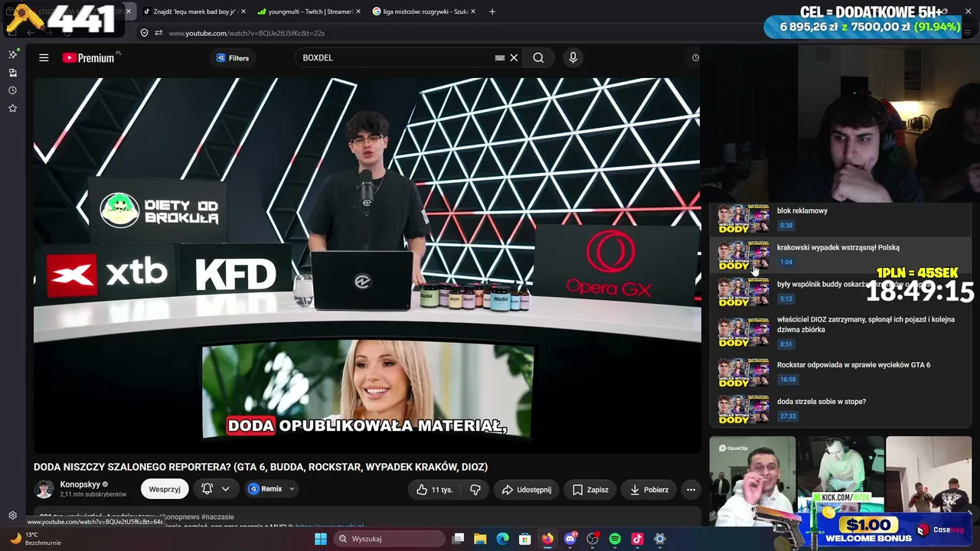Open the YouTube hamburger guide menu
This screenshot has width=980, height=551.
pos(44,57)
